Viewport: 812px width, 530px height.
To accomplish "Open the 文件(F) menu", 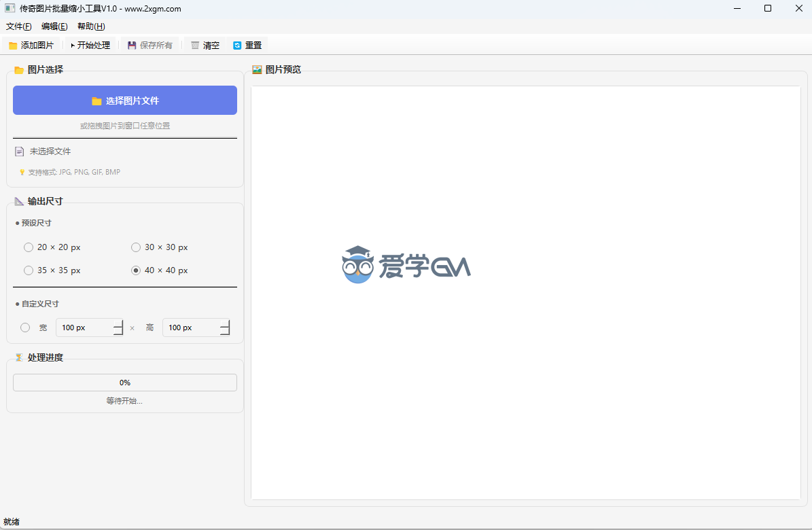I will (19, 26).
